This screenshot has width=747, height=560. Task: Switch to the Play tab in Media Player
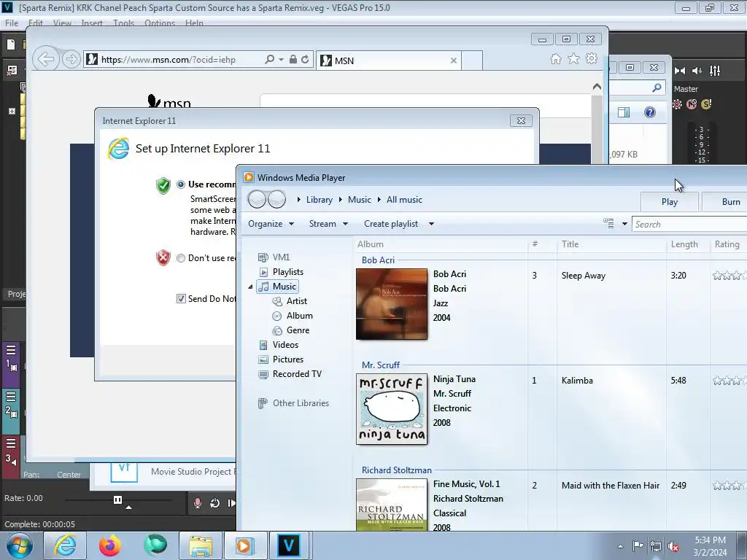coord(670,202)
